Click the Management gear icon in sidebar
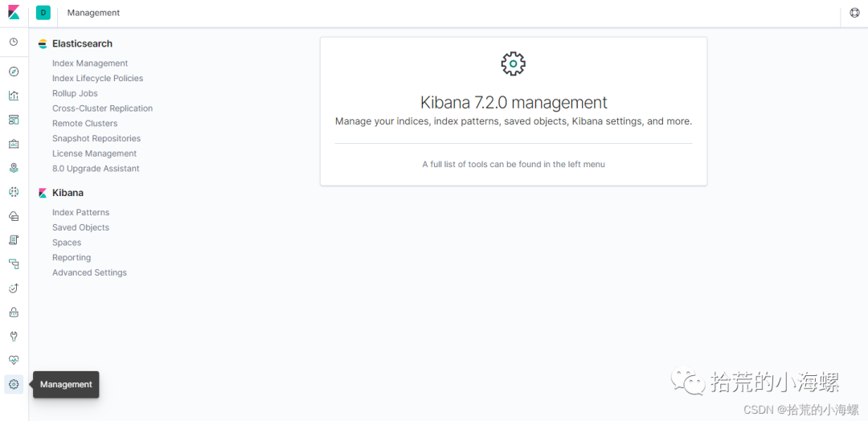The height and width of the screenshot is (421, 868). pyautogui.click(x=14, y=384)
